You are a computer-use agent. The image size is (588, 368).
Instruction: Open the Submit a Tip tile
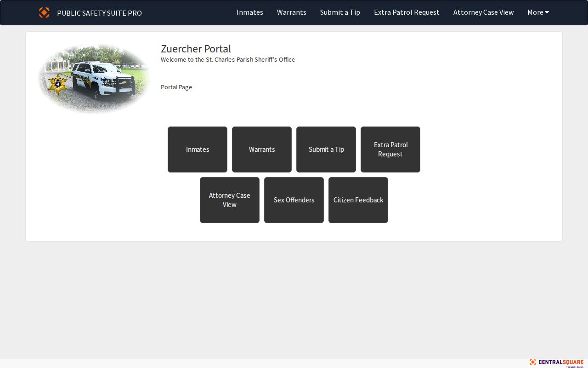(x=326, y=149)
